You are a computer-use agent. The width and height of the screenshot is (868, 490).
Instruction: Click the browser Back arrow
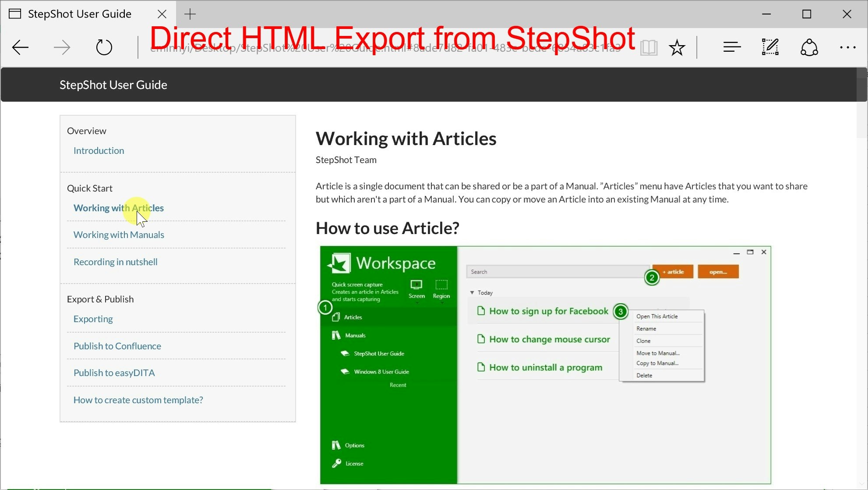pos(20,47)
